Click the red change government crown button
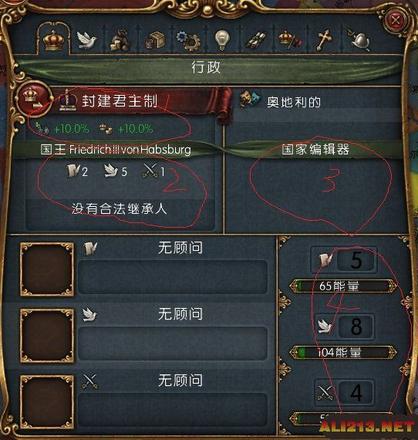The height and width of the screenshot is (440, 418). click(34, 99)
